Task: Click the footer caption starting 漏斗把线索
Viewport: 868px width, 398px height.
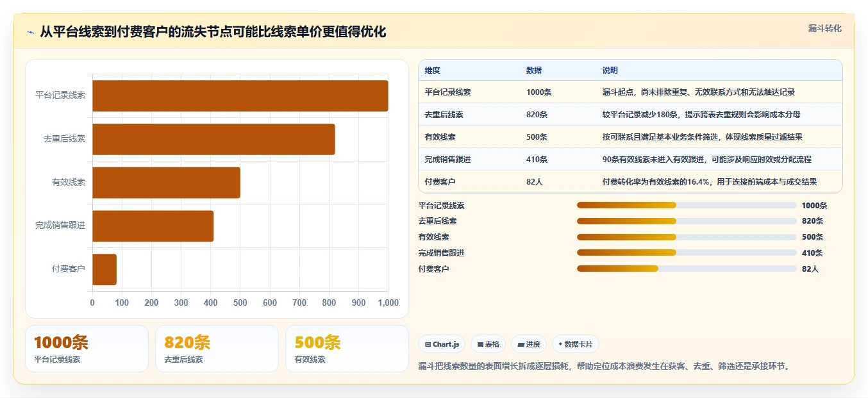Action: click(x=606, y=367)
